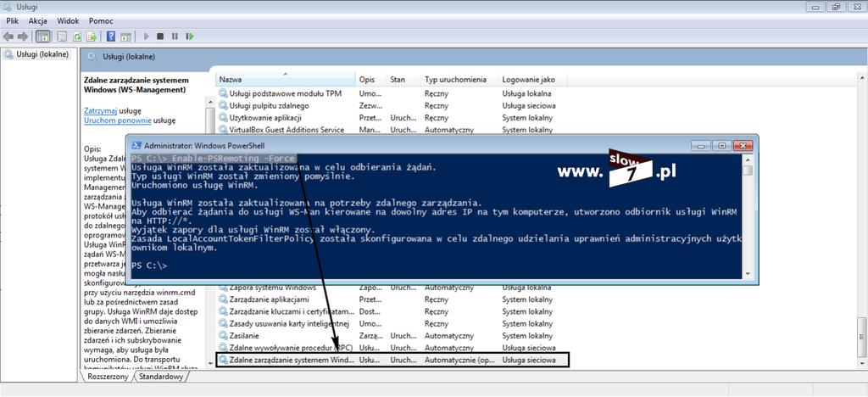
Task: Switch to the Rozszerzony tab
Action: [108, 377]
